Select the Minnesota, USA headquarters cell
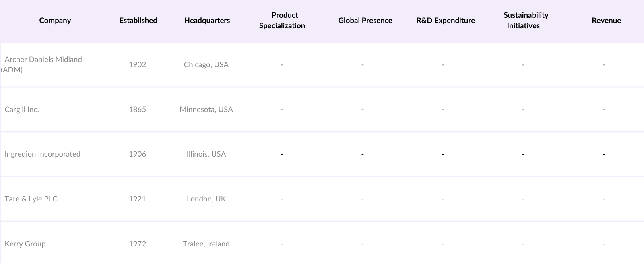Screen dimensions: 644x263 coord(206,110)
